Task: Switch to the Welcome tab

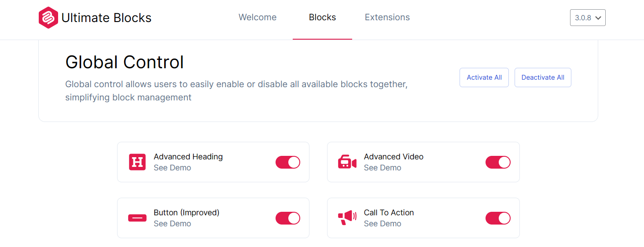Action: coord(258,18)
